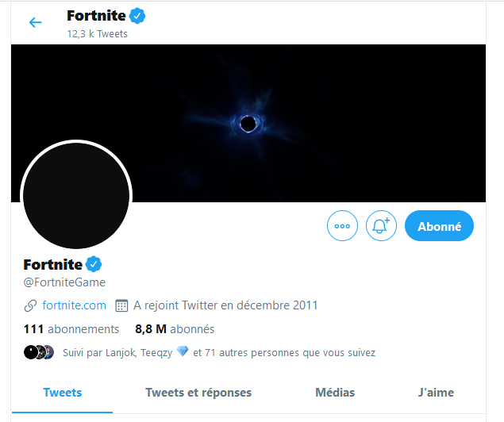Click the verified badge in the header
The height and width of the screenshot is (422, 504).
pos(137,17)
